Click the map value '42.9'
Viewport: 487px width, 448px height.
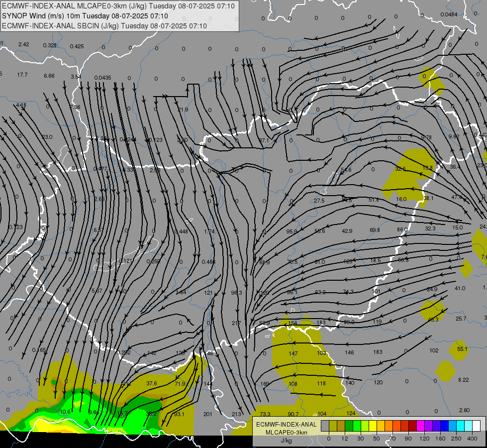point(347,231)
